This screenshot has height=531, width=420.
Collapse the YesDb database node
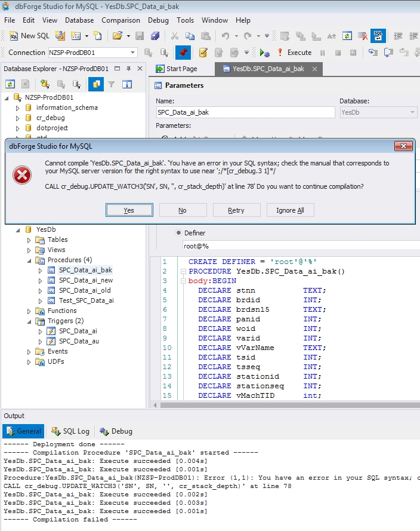pos(17,230)
